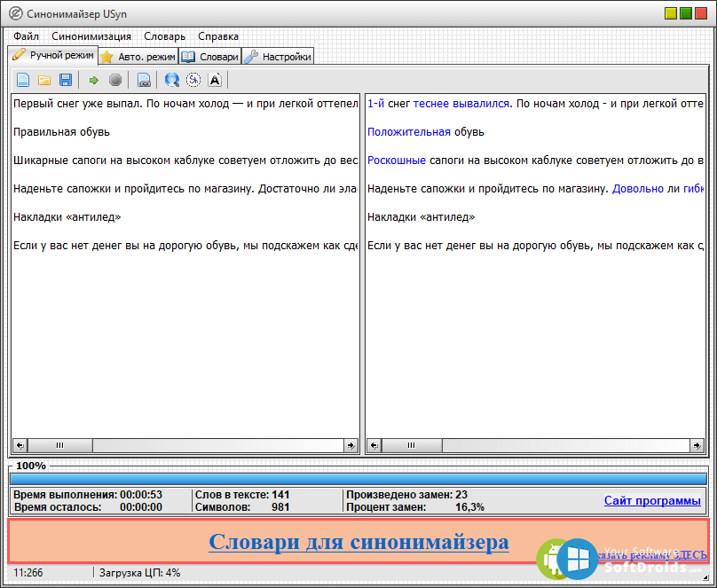Click the red close window button
Image resolution: width=717 pixels, height=588 pixels.
click(x=701, y=13)
